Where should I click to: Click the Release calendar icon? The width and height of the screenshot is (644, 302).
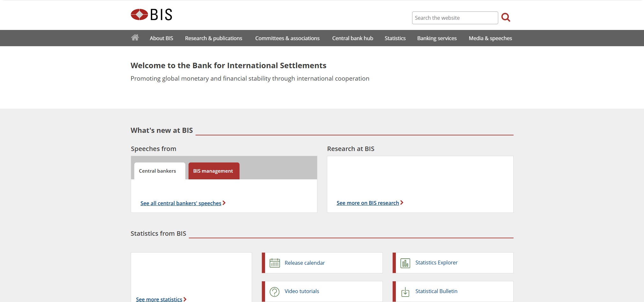pos(275,263)
